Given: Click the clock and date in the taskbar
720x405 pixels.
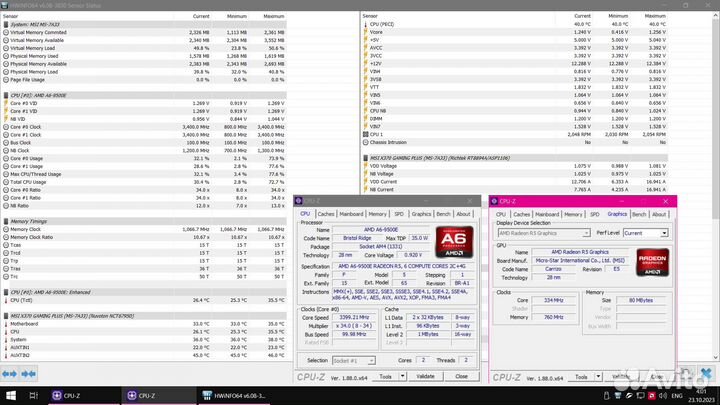Looking at the screenshot, I should tap(701, 396).
